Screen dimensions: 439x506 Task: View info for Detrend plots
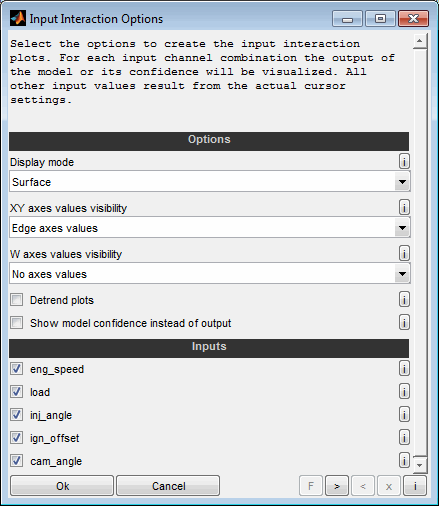click(x=404, y=300)
